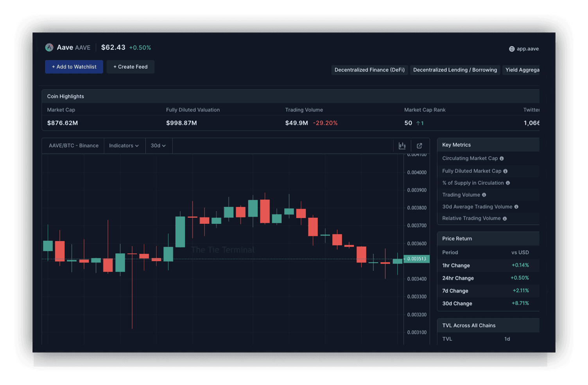Click the Market Cap Rank label

[x=425, y=110]
